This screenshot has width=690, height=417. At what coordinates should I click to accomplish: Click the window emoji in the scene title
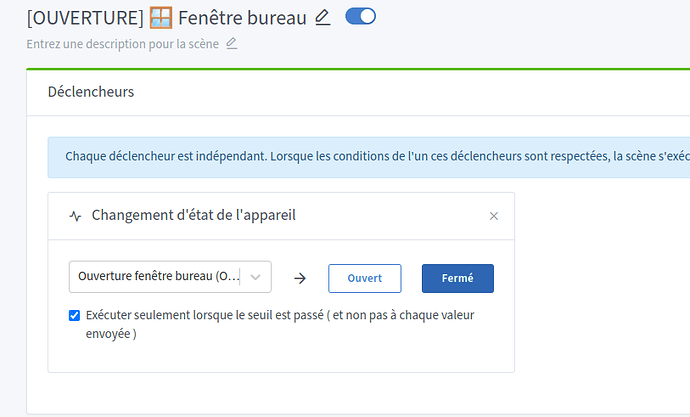159,17
